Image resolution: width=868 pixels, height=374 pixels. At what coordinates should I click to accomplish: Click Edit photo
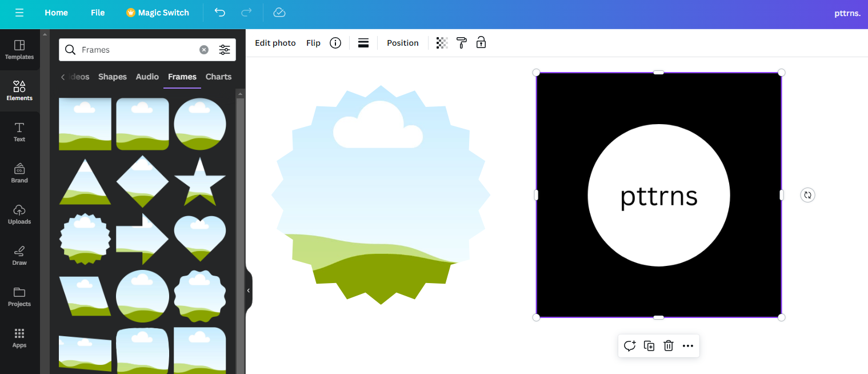[x=275, y=43]
